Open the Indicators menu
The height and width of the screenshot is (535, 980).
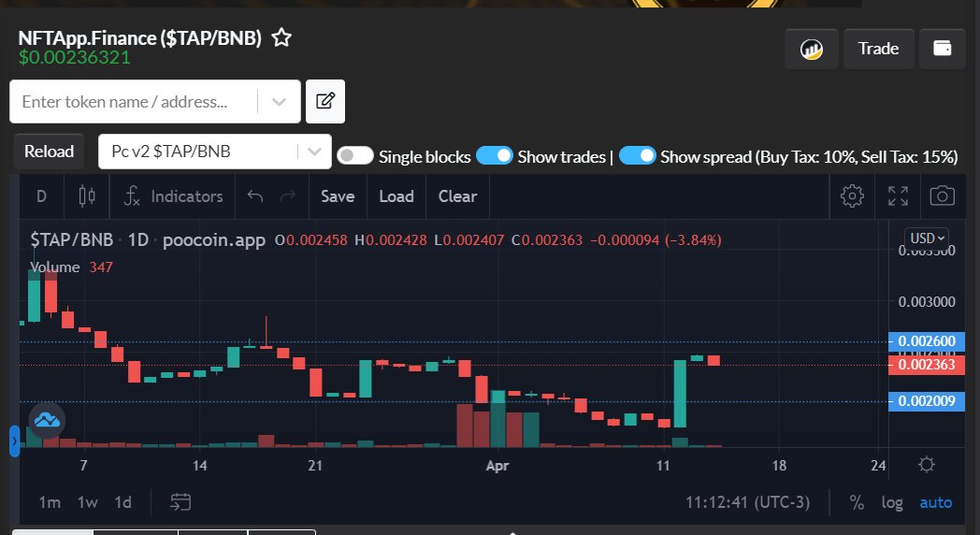coord(173,196)
